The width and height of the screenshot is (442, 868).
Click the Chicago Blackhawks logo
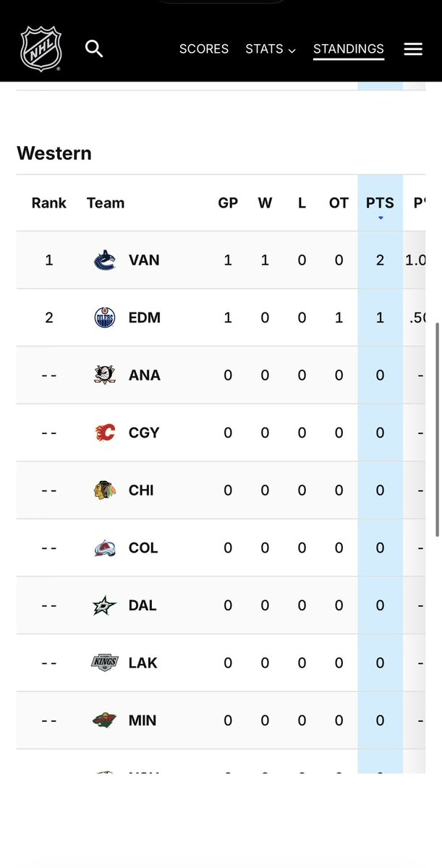(105, 490)
